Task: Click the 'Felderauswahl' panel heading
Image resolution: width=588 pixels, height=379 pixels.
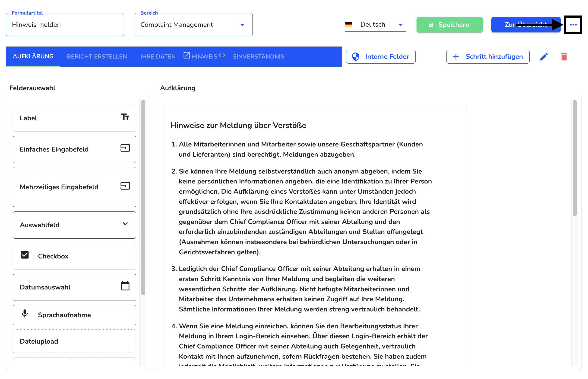Action: (32, 88)
